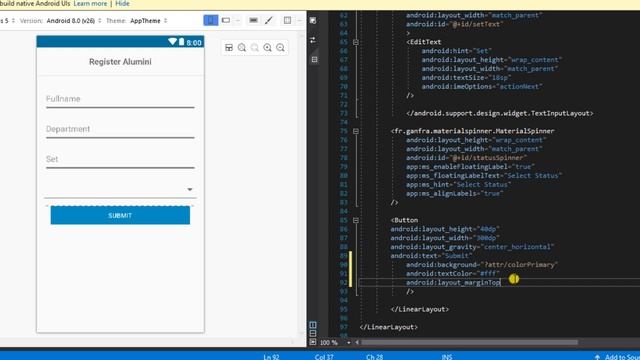The height and width of the screenshot is (360, 640).
Task: Click the <Button opening tag
Action: [x=404, y=220]
